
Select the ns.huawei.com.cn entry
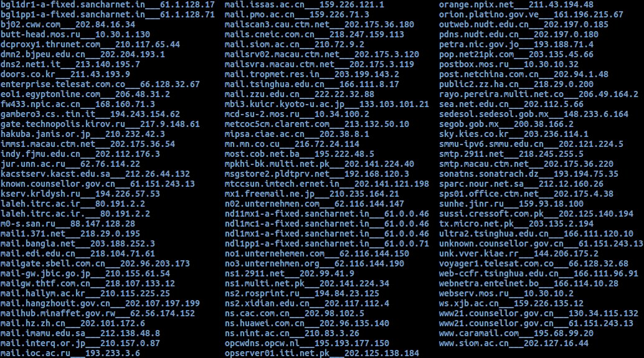307,323
